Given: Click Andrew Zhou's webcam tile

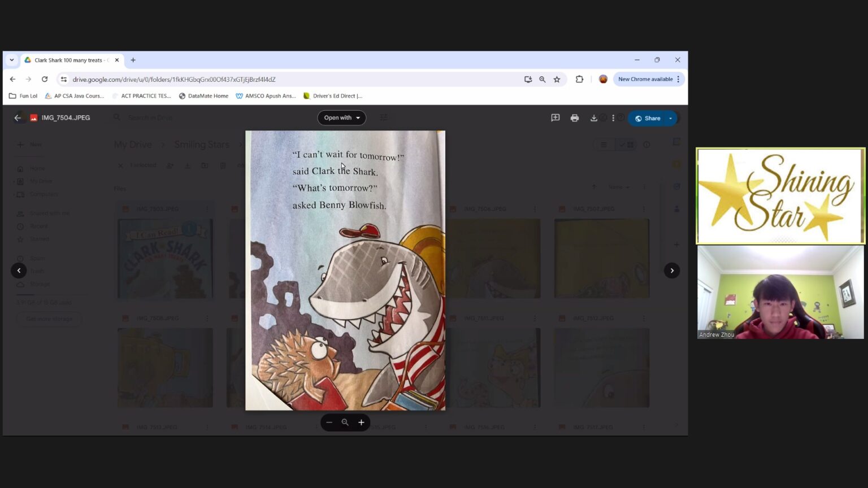Looking at the screenshot, I should (x=780, y=292).
